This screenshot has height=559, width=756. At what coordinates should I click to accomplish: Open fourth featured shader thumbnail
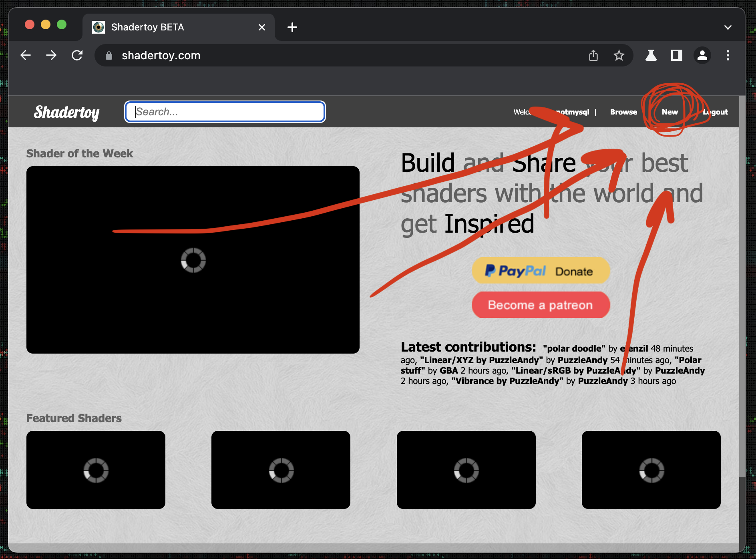(651, 470)
